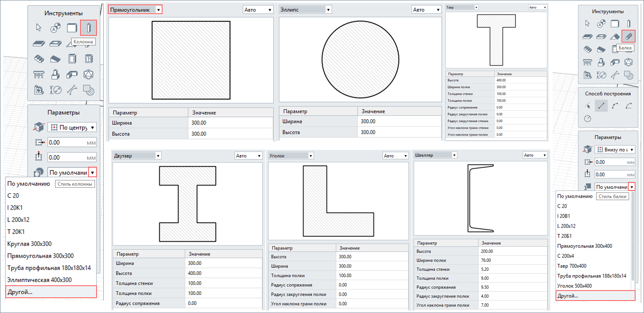This screenshot has height=313, width=644.
Task: Open the Уголок profile type dropdown
Action: 291,156
